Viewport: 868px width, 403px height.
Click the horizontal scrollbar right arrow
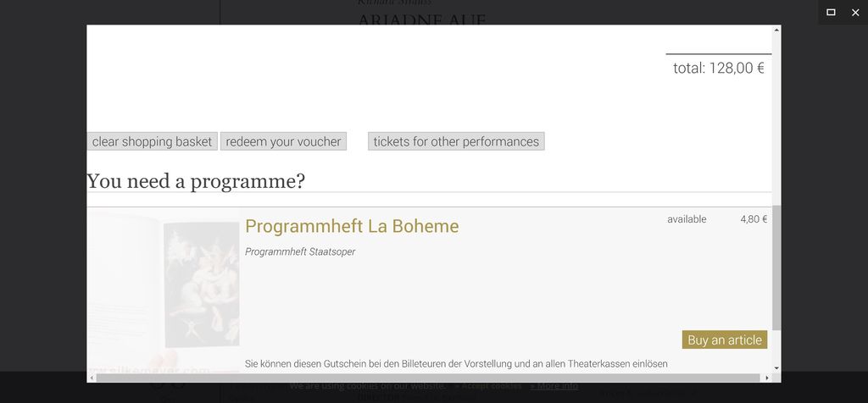coord(767,378)
